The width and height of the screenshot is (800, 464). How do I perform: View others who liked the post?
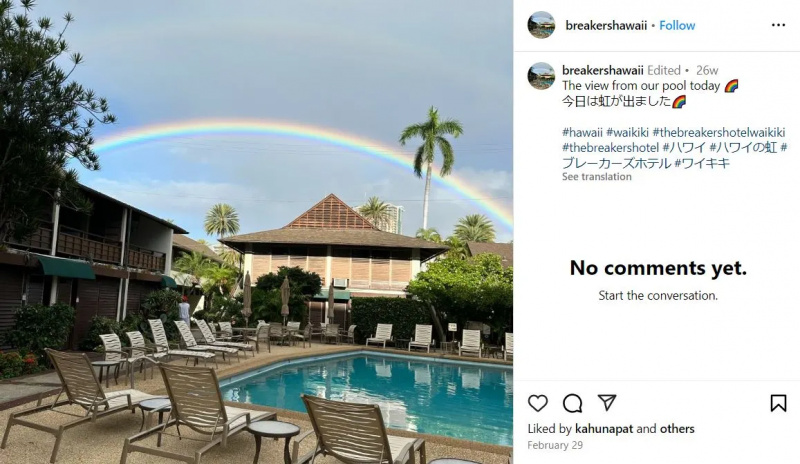click(677, 429)
